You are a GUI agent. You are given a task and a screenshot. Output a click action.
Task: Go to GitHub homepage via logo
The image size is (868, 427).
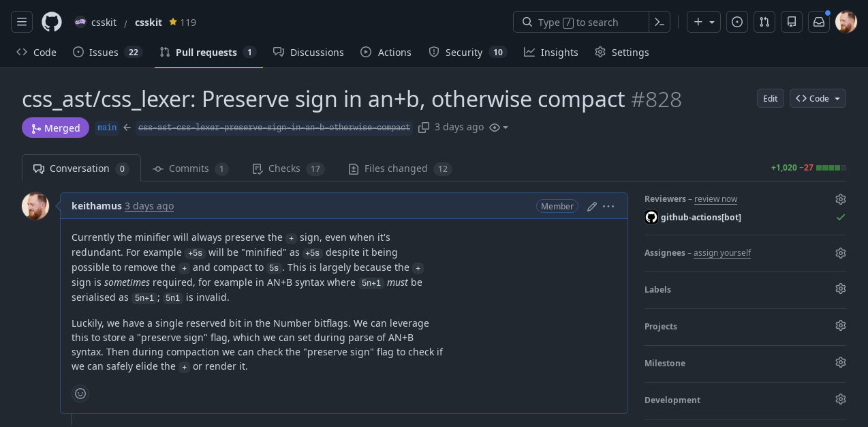point(52,22)
